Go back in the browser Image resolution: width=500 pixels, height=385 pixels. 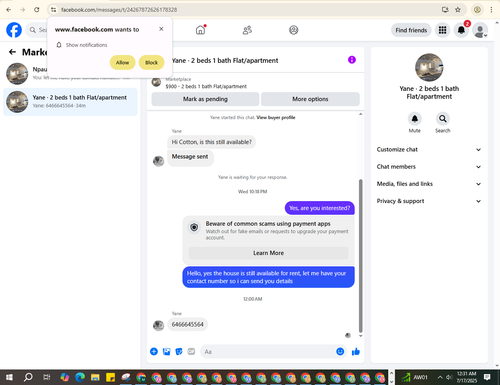[9, 10]
